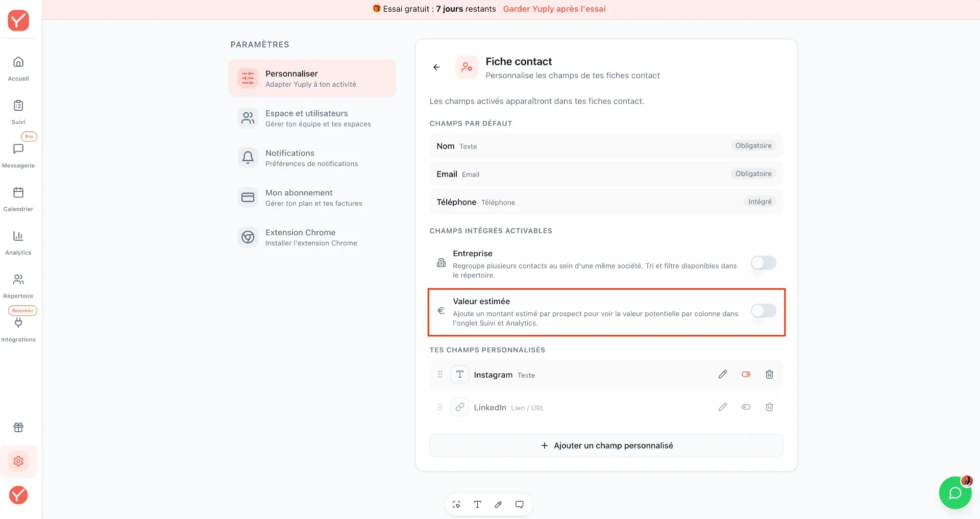This screenshot has width=980, height=519.
Task: Delete the LinkedIn custom field
Action: point(769,407)
